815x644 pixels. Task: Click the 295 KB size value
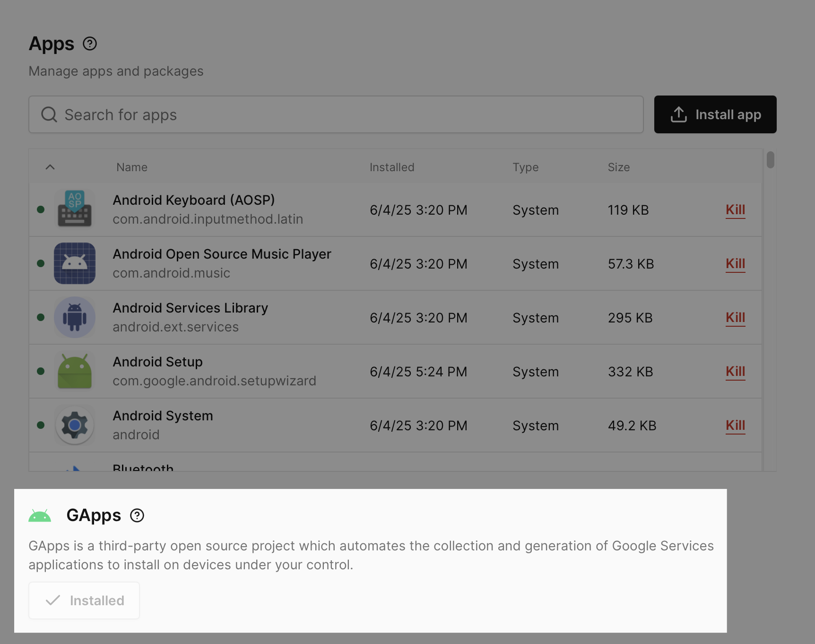(x=630, y=318)
